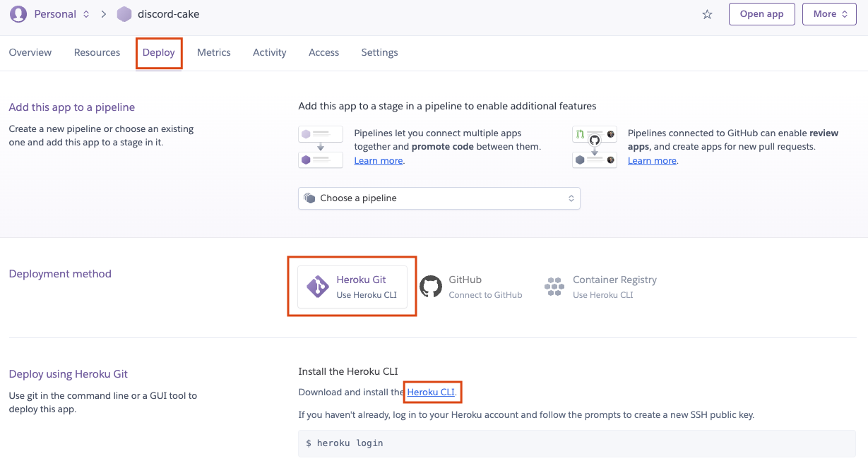Follow Learn more link about review apps
Viewport: 868px width, 468px height.
coord(652,161)
